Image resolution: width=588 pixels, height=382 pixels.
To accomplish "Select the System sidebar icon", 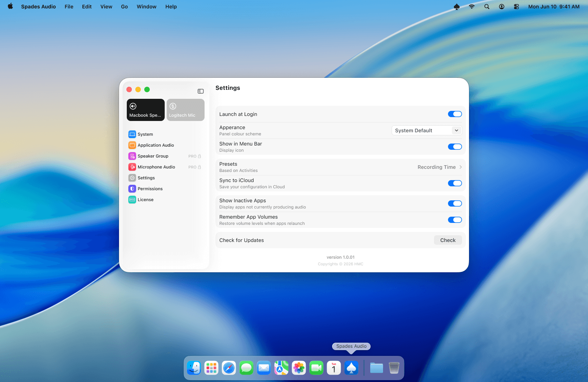I will pos(133,134).
